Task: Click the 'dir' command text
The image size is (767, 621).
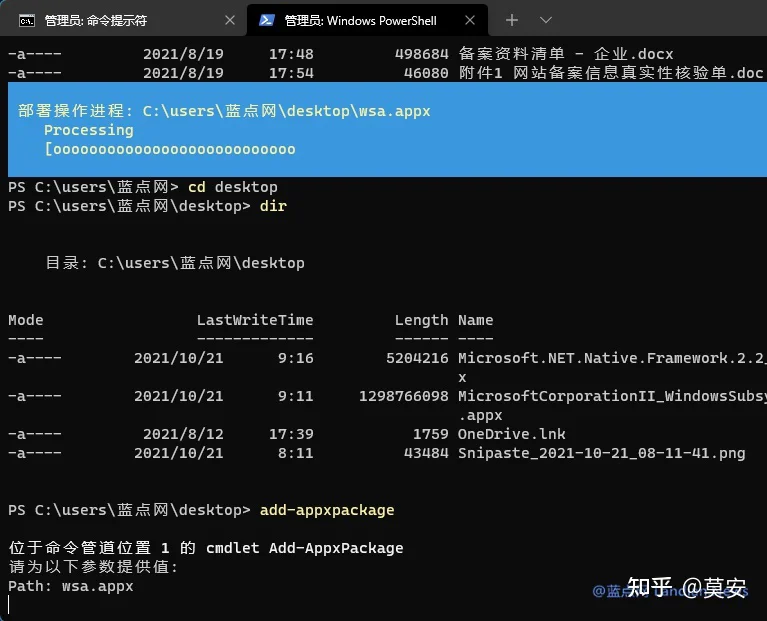Action: (273, 206)
